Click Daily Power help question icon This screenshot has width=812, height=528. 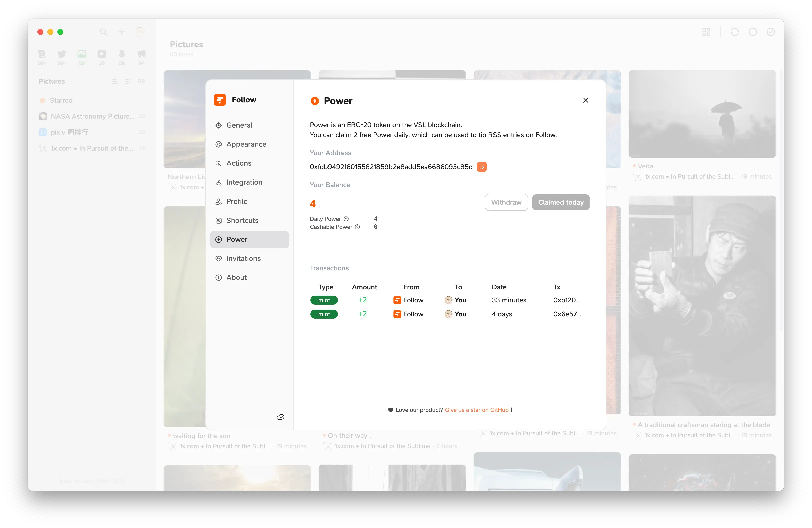click(346, 219)
